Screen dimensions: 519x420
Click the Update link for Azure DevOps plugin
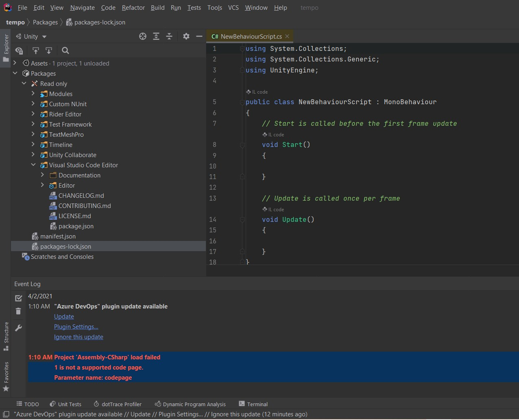[x=64, y=317]
